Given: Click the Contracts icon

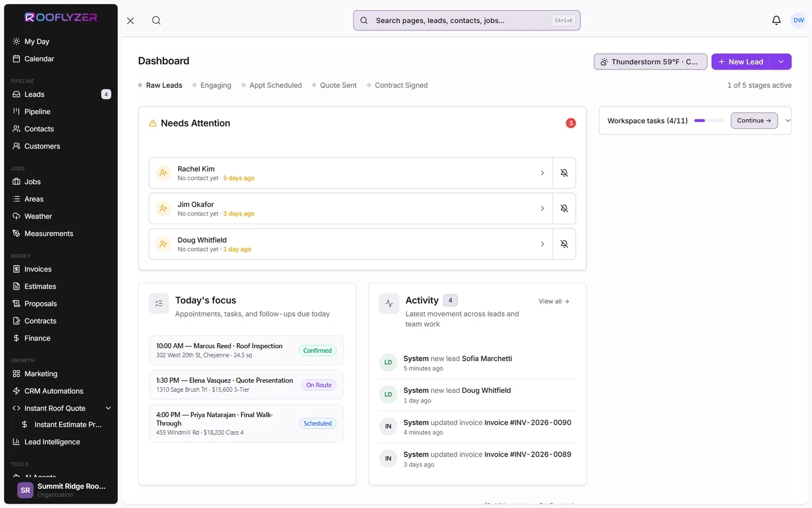Looking at the screenshot, I should pos(16,321).
